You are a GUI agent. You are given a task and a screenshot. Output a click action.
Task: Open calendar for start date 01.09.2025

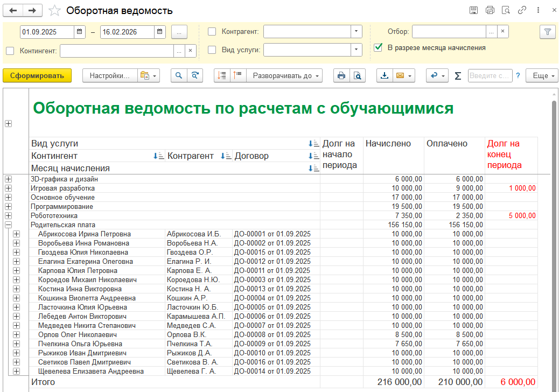[80, 32]
